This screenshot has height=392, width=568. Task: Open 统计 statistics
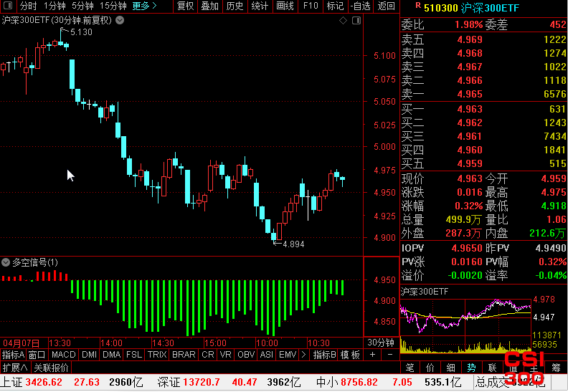tap(260, 6)
